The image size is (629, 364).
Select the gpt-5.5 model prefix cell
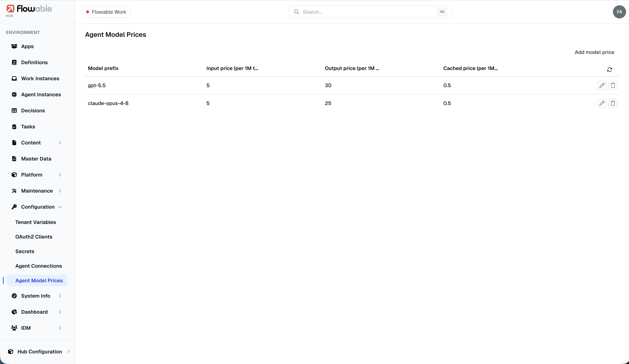click(x=97, y=85)
